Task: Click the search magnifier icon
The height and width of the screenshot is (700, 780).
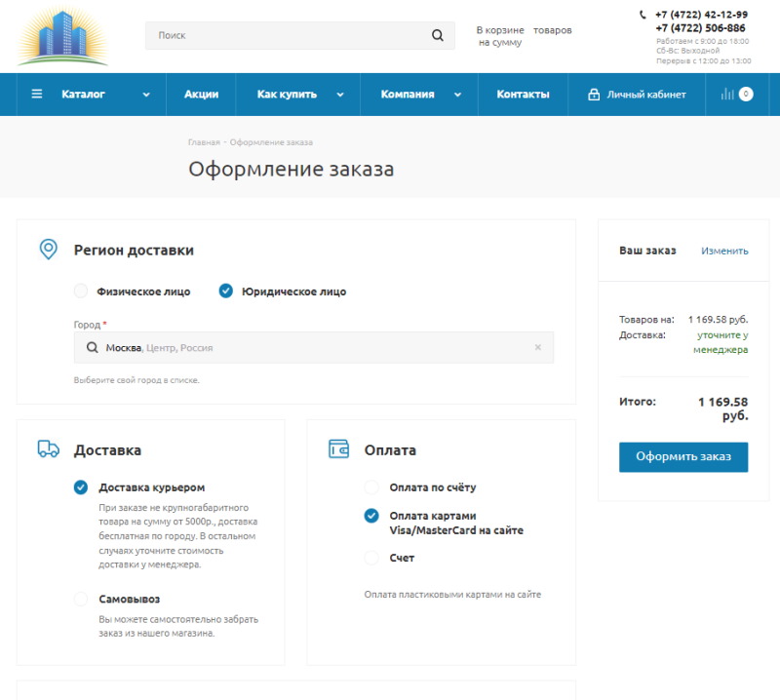Action: pos(438,36)
